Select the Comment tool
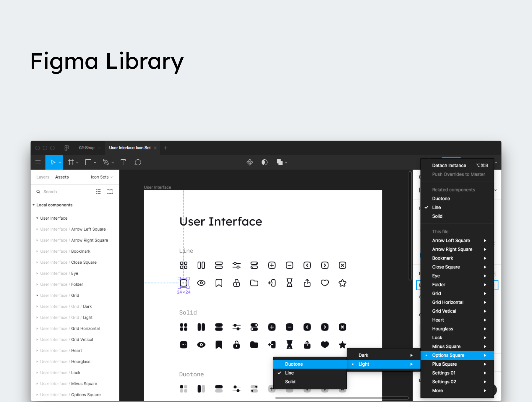The height and width of the screenshot is (402, 532). (138, 162)
